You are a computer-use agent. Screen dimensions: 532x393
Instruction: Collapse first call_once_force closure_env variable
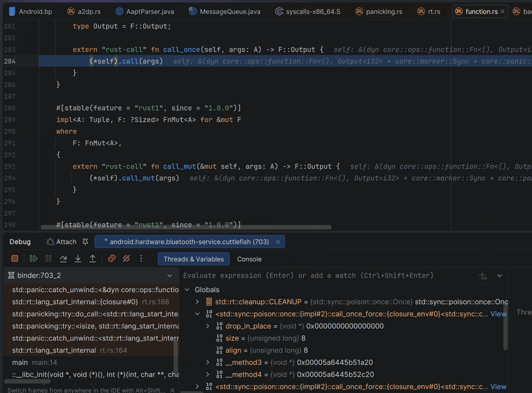click(x=197, y=314)
